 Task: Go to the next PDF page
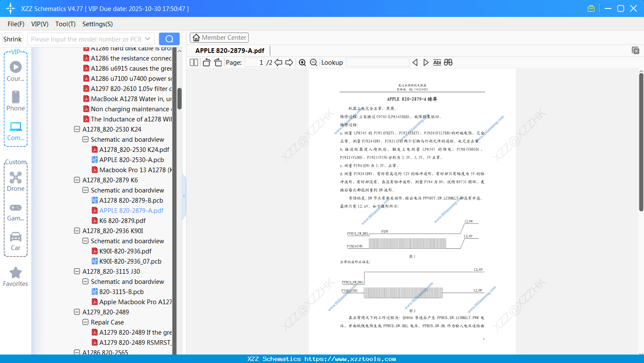click(289, 63)
